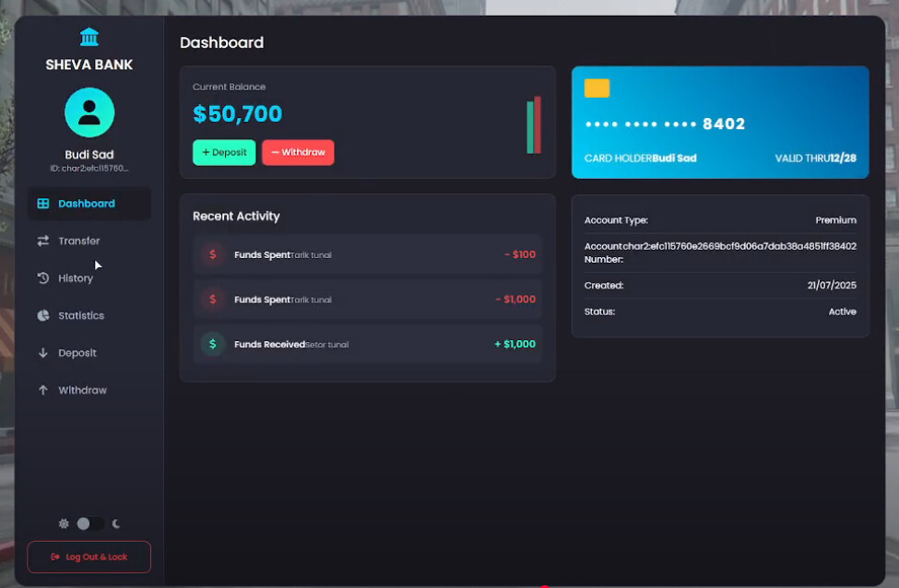
Task: Open the Withdraw page from sidebar
Action: (89, 390)
